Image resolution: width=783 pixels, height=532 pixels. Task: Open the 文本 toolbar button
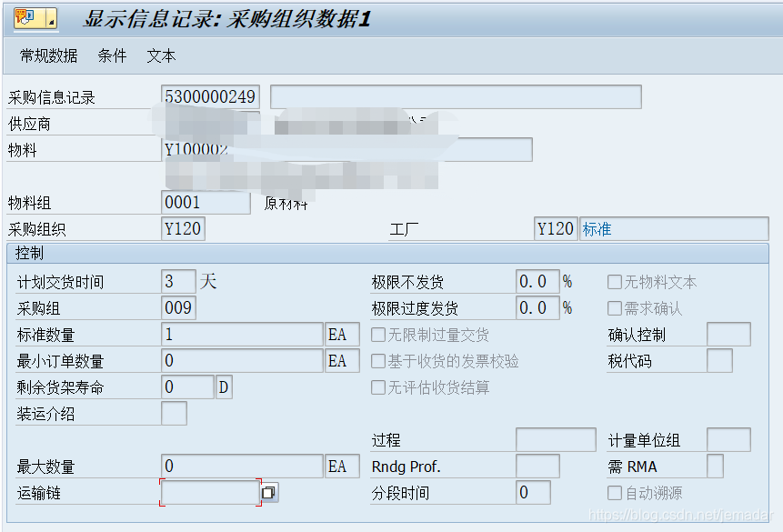[161, 55]
